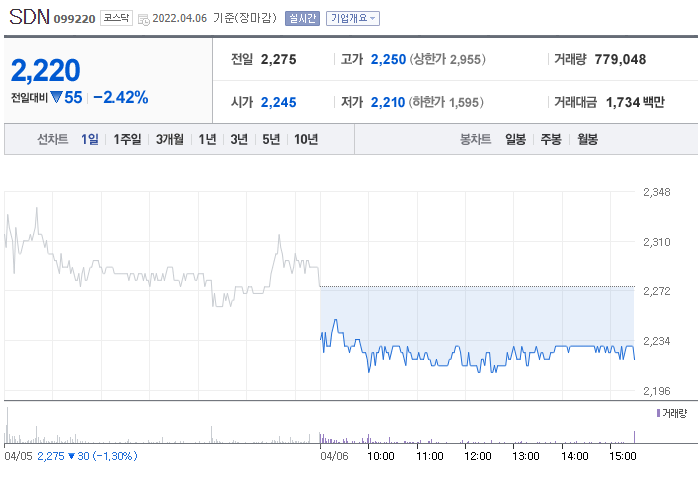Click the current price 2,220

45,70
